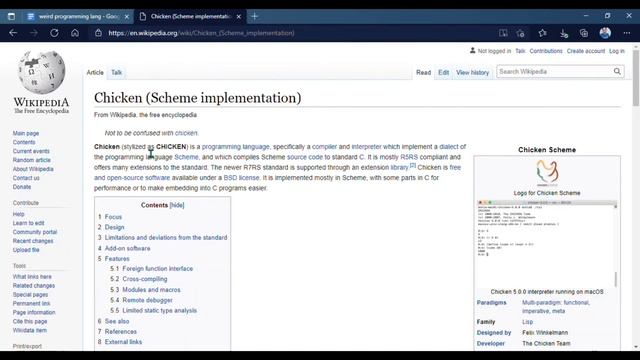Click the Wikipedia search magnifier icon
Image resolution: width=640 pixels, height=360 pixels.
[617, 71]
